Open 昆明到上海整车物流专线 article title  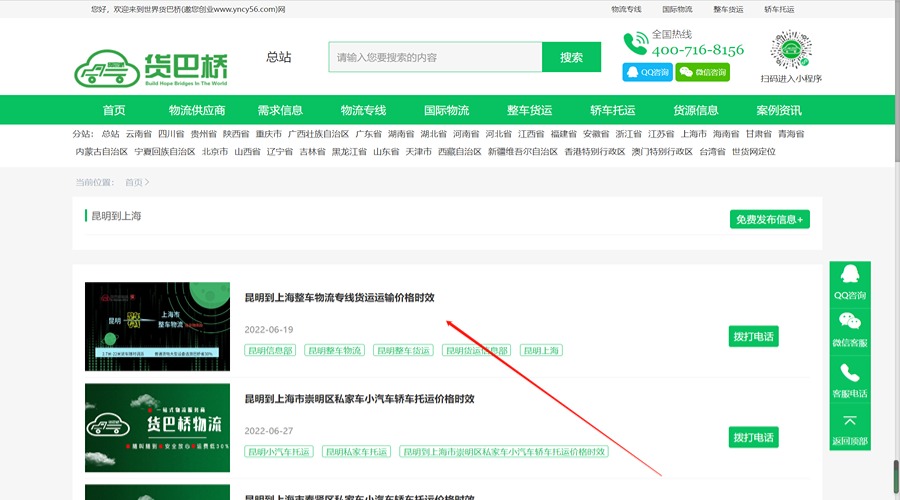click(x=339, y=297)
